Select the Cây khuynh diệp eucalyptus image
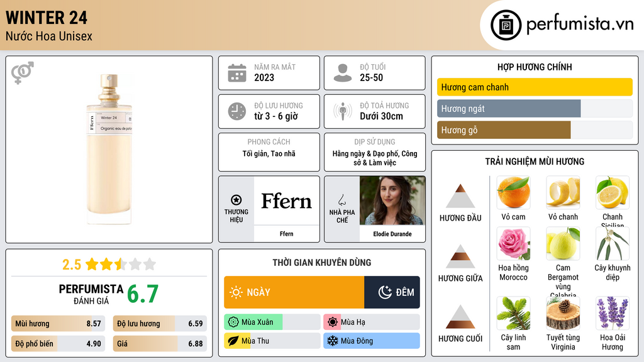Screen dimensions: 644x362 [613, 244]
